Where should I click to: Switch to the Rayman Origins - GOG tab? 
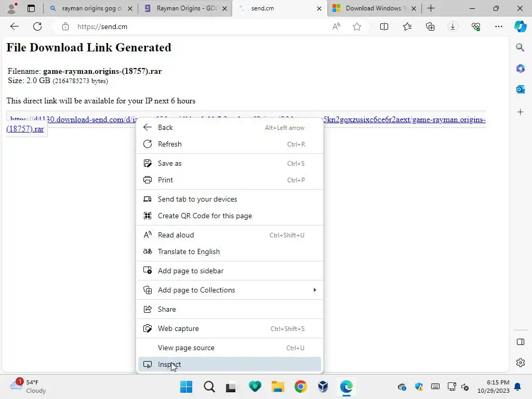pyautogui.click(x=185, y=8)
